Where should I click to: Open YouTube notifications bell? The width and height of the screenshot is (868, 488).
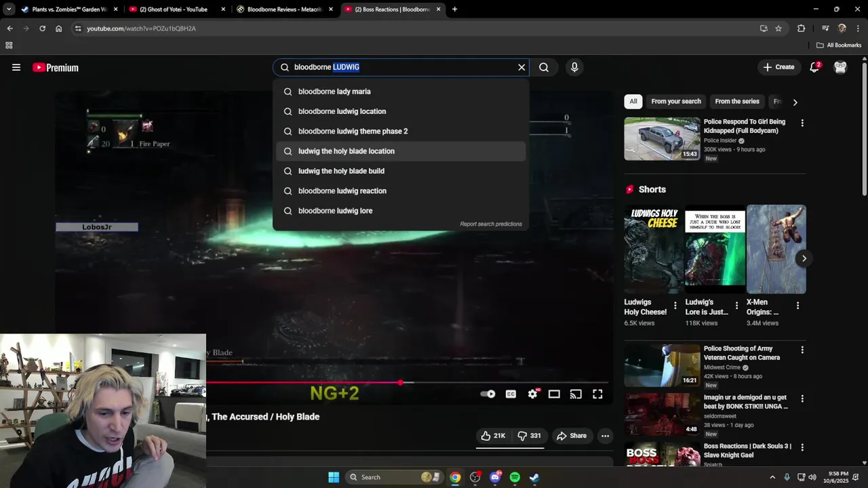point(814,67)
